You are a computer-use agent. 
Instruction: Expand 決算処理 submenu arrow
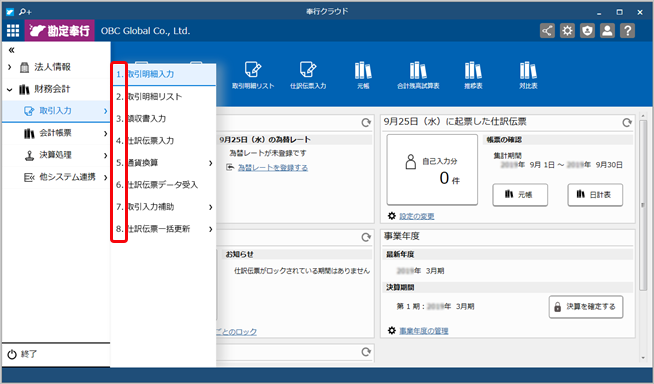click(x=105, y=156)
